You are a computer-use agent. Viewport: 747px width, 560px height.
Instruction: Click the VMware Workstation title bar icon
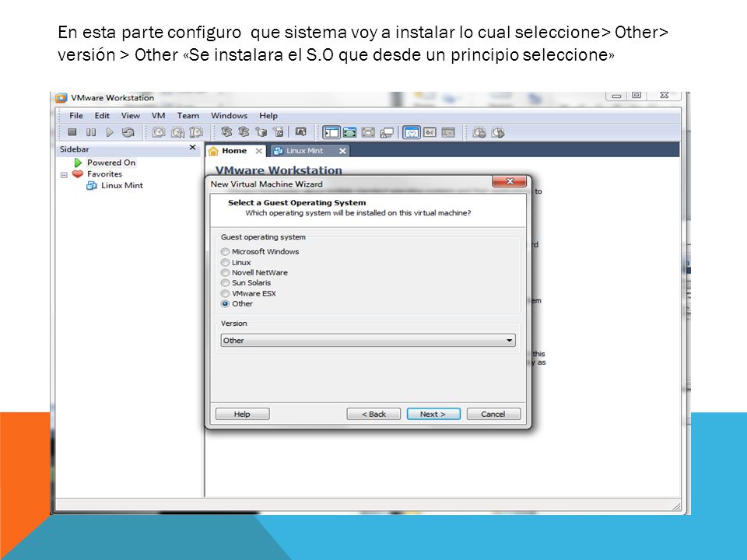pyautogui.click(x=61, y=98)
